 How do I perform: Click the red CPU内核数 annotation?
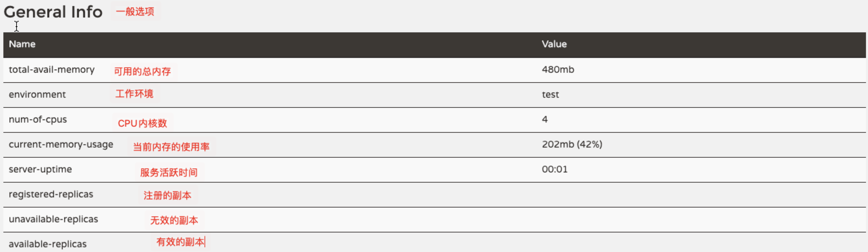(x=142, y=123)
